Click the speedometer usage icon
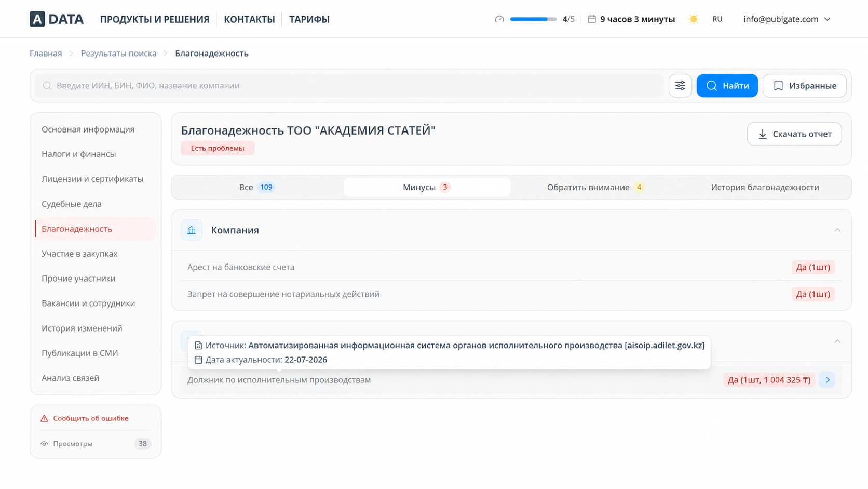 [x=499, y=19]
